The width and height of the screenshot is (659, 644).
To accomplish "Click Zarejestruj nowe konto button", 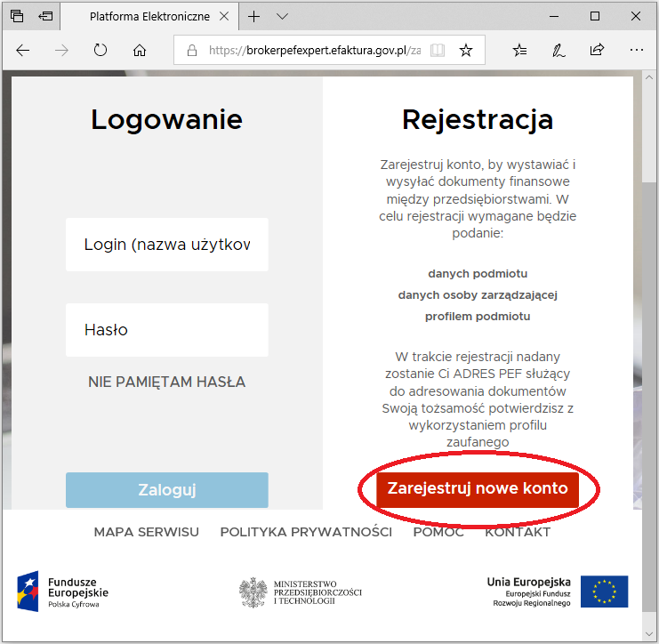I will click(478, 489).
